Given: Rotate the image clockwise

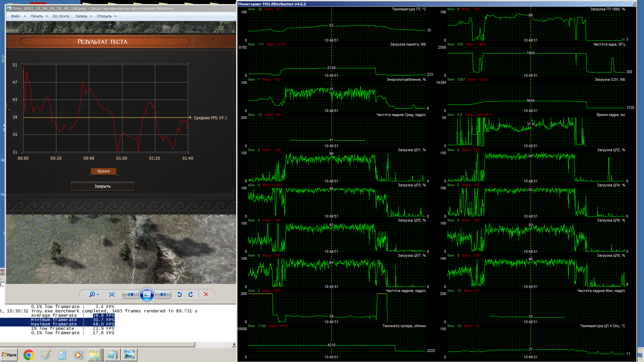Looking at the screenshot, I should pos(191,294).
